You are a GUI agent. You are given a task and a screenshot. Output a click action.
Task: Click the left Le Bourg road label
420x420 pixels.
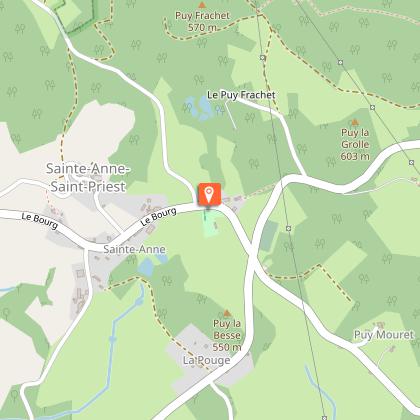tap(40, 221)
